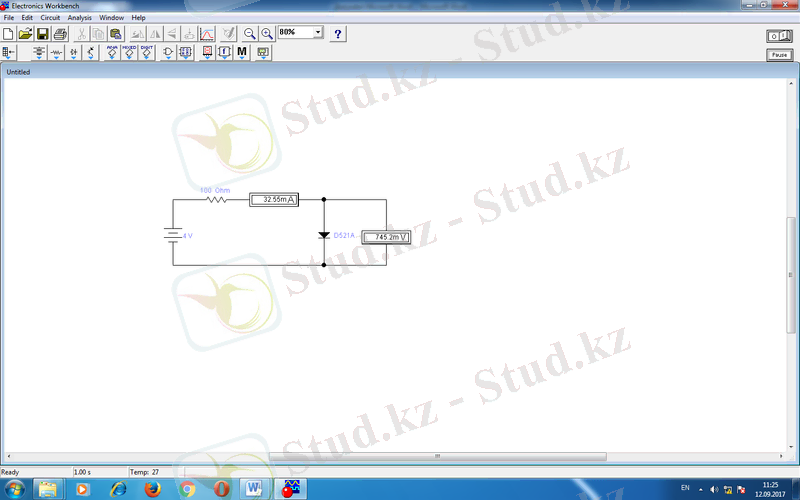Open the File menu
The width and height of the screenshot is (800, 500).
coord(9,17)
